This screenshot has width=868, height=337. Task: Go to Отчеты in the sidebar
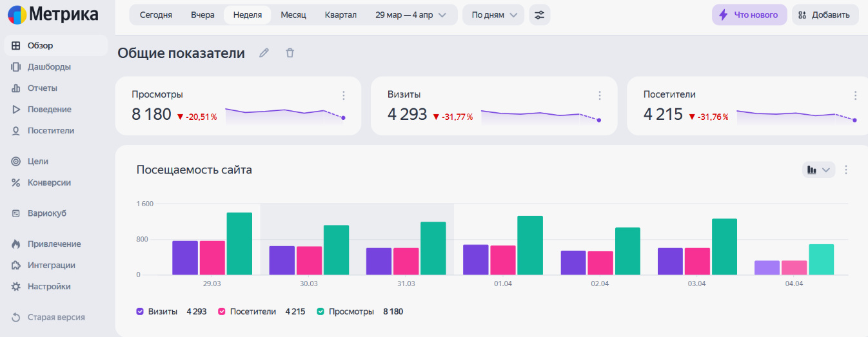43,88
